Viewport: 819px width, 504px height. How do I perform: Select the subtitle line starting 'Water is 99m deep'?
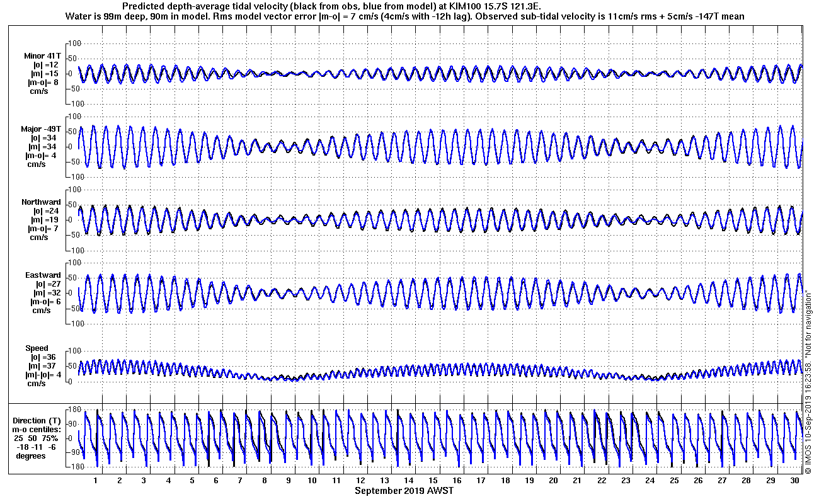coord(405,16)
